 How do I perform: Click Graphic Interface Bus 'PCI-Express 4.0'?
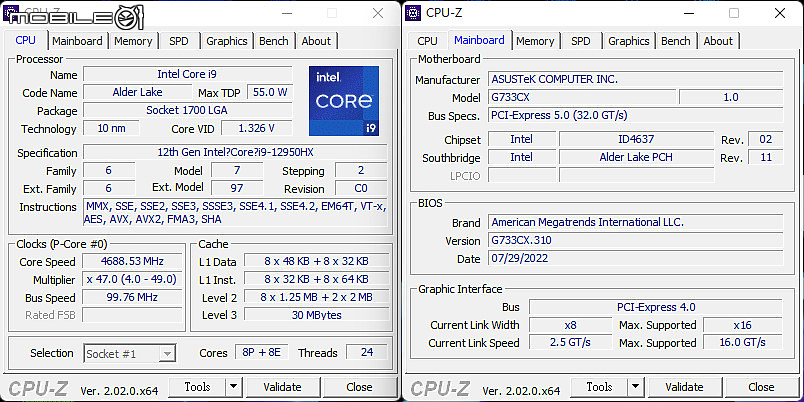(x=656, y=307)
